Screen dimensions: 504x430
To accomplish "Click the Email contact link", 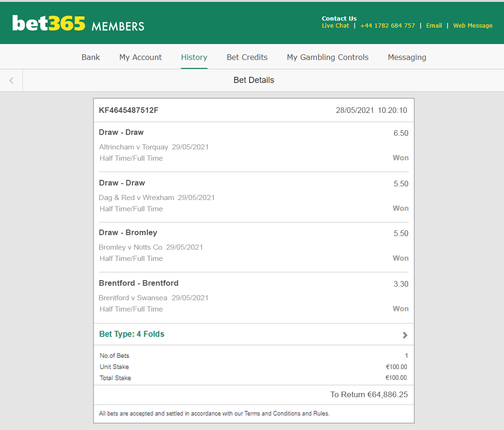I will (434, 26).
